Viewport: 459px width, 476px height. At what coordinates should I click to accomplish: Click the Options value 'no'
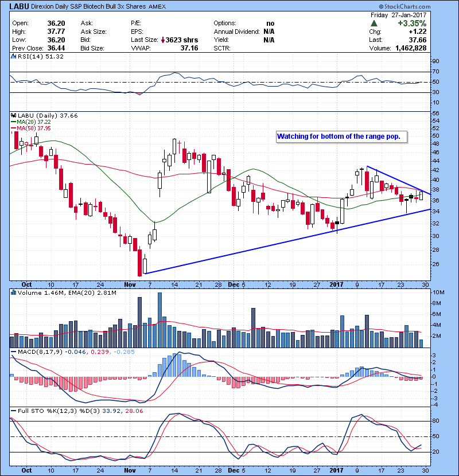(270, 24)
